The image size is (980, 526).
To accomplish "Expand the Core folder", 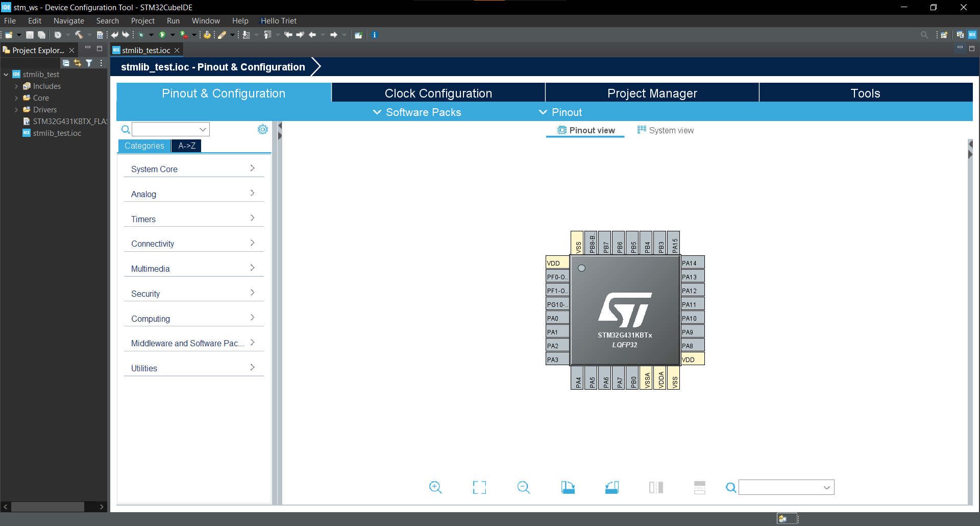I will [x=16, y=98].
